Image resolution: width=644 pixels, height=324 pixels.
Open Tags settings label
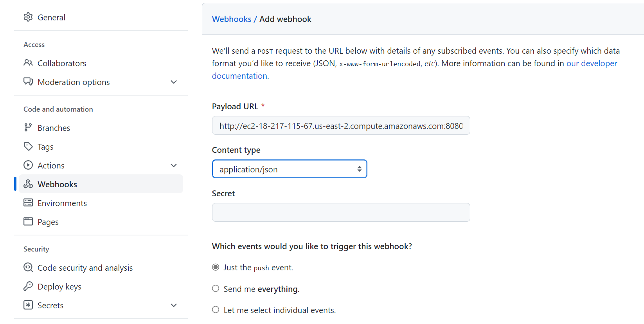point(45,147)
